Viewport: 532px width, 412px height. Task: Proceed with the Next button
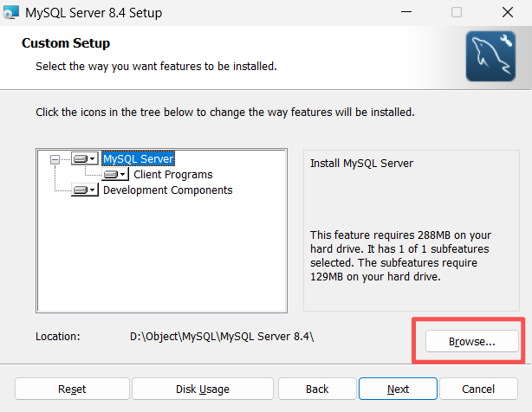click(x=398, y=389)
